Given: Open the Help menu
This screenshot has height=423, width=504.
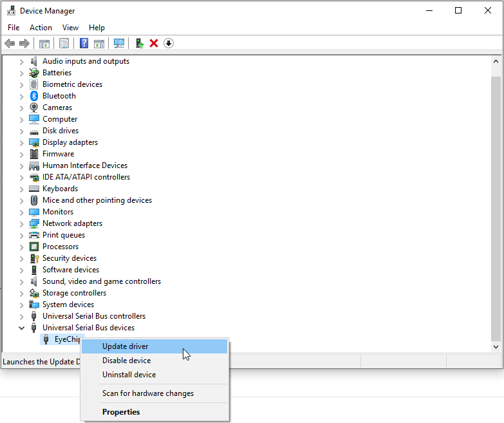Looking at the screenshot, I should point(97,28).
